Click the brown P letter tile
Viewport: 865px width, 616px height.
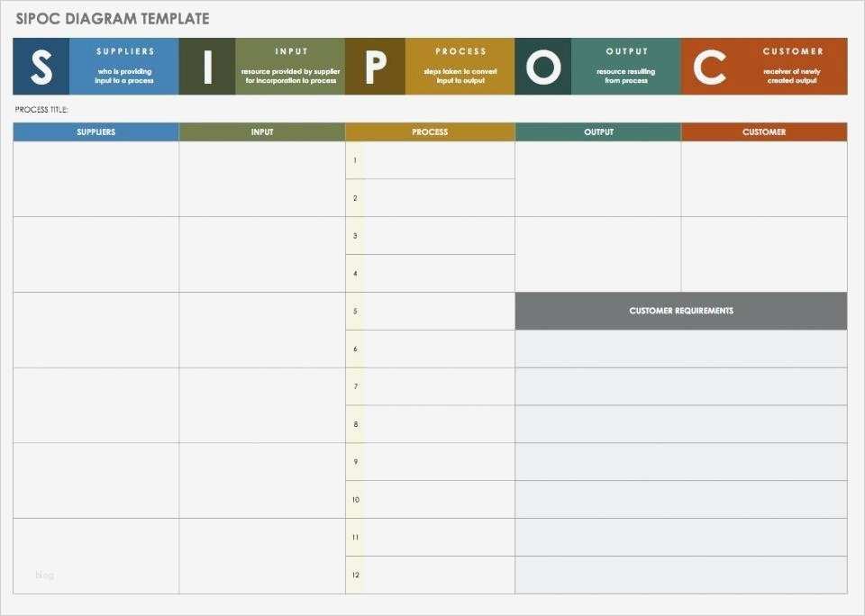tap(375, 67)
